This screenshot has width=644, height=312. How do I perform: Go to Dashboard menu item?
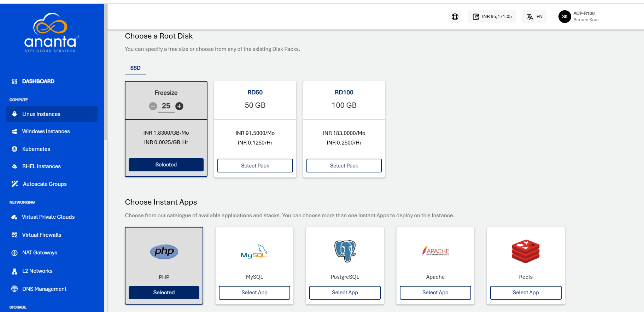(x=38, y=81)
